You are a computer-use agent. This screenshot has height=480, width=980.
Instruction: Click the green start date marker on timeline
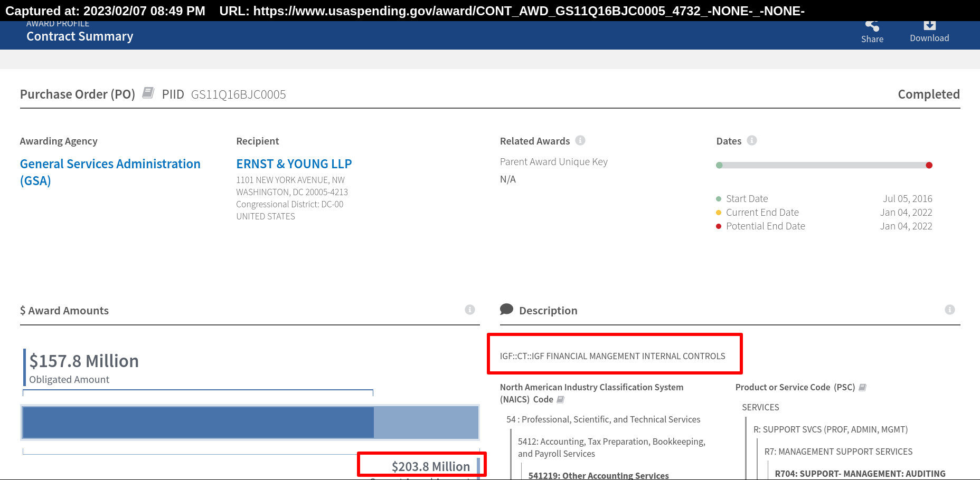719,165
